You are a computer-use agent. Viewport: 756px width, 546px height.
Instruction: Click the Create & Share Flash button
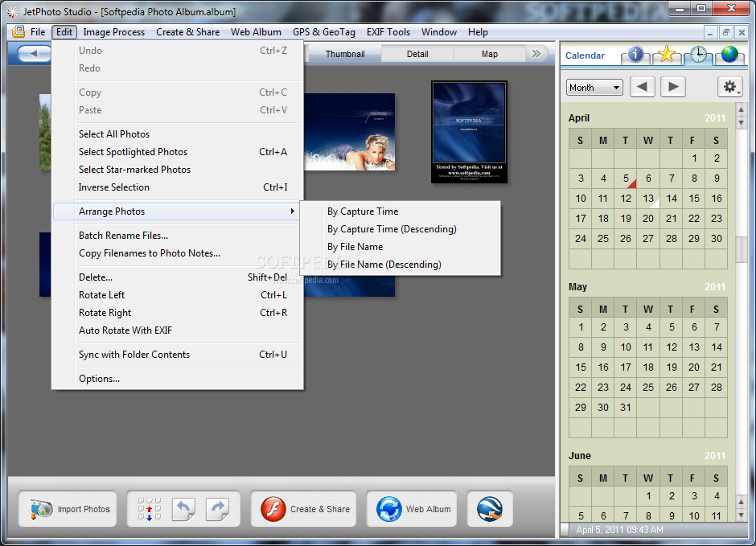(303, 509)
